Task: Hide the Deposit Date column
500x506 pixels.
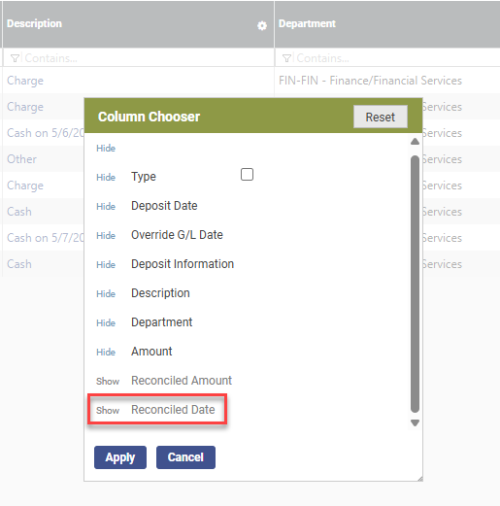Action: tap(106, 206)
